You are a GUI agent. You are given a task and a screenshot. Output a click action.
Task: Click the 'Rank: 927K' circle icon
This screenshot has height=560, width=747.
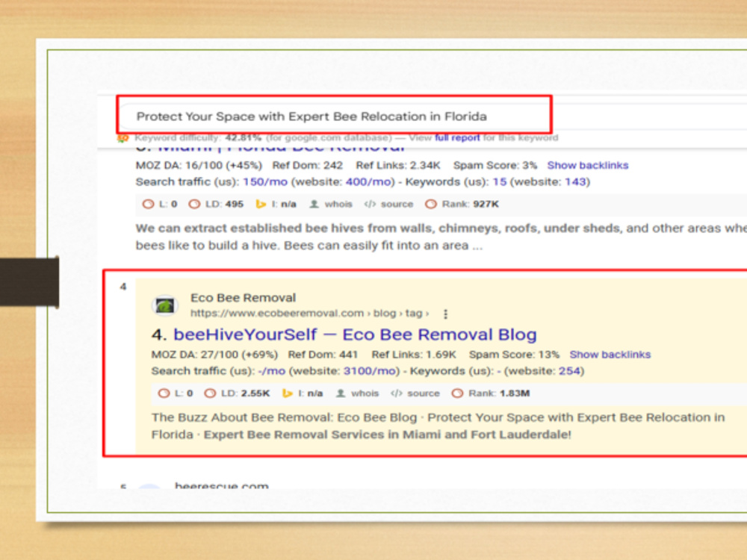pos(431,205)
